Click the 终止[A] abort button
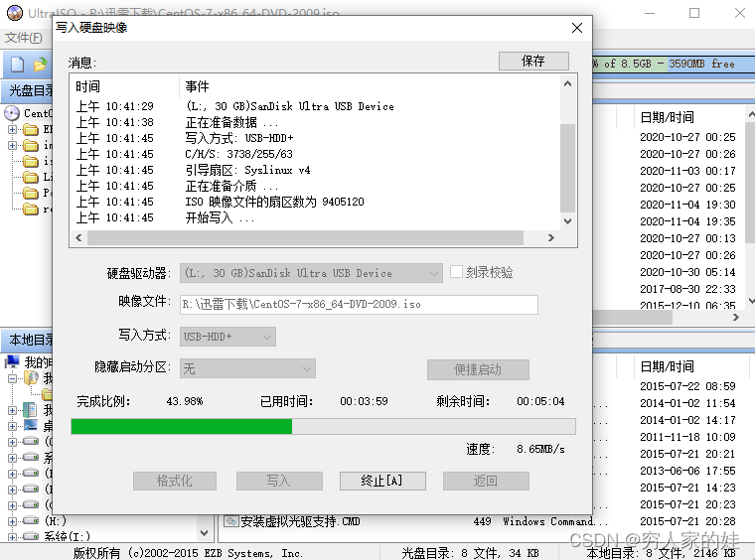 click(x=382, y=481)
